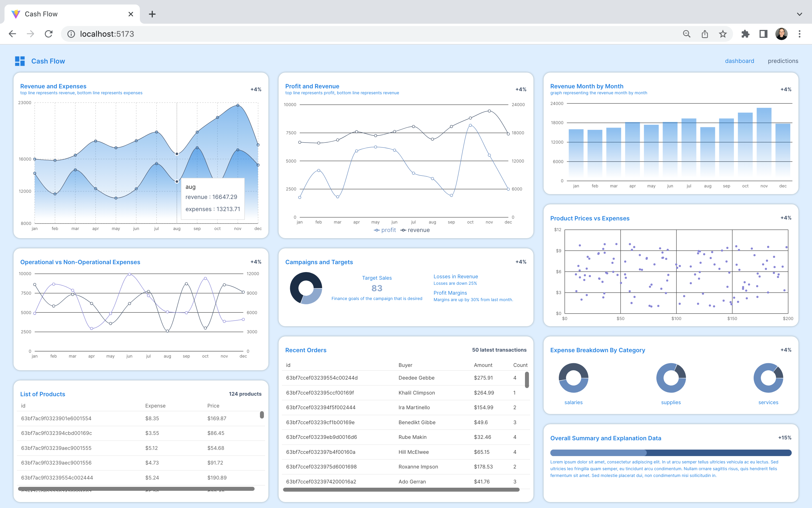
Task: Select the Cash Flow browser tab
Action: 72,14
